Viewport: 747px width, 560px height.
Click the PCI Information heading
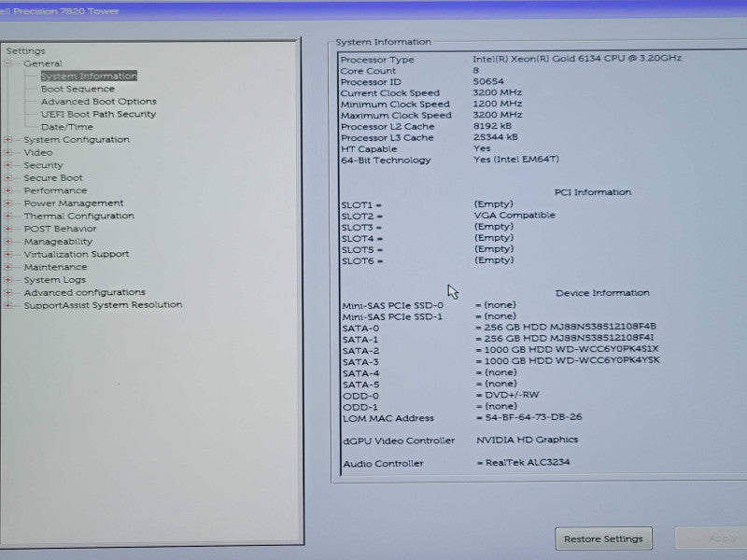[x=593, y=192]
